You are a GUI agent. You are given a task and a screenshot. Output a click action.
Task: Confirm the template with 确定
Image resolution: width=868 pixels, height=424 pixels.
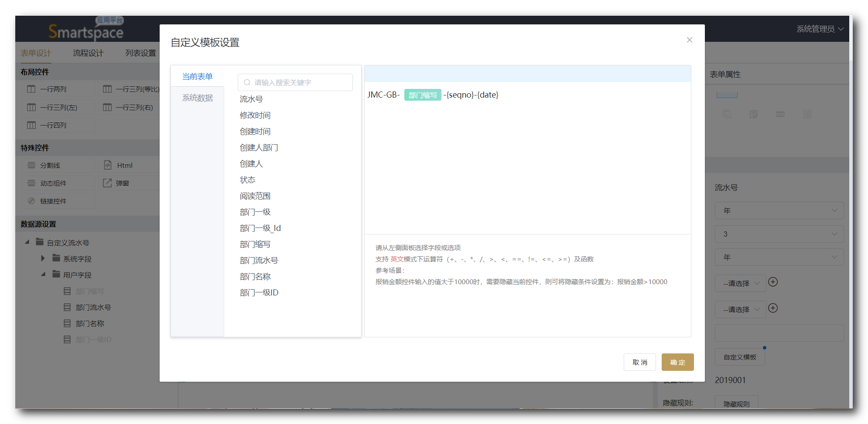point(678,362)
